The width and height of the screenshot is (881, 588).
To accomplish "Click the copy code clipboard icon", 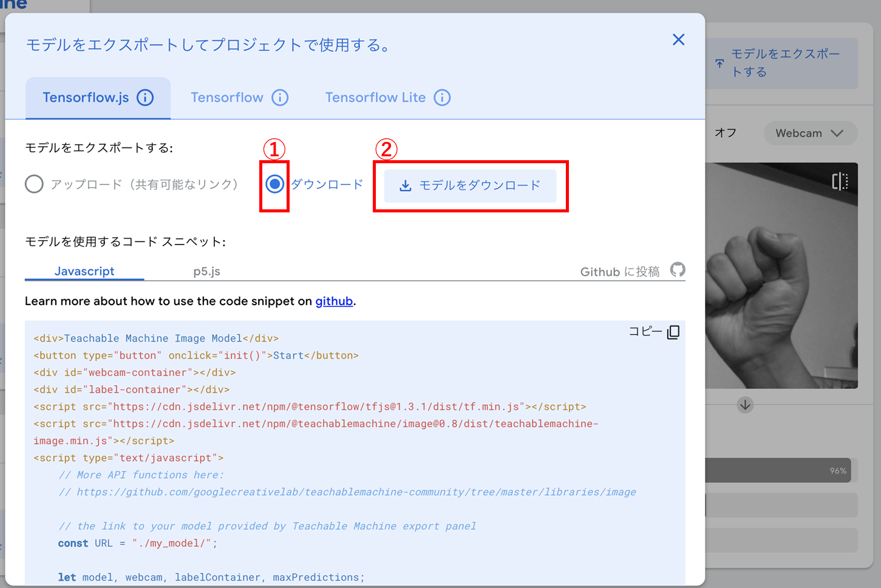I will coord(673,332).
